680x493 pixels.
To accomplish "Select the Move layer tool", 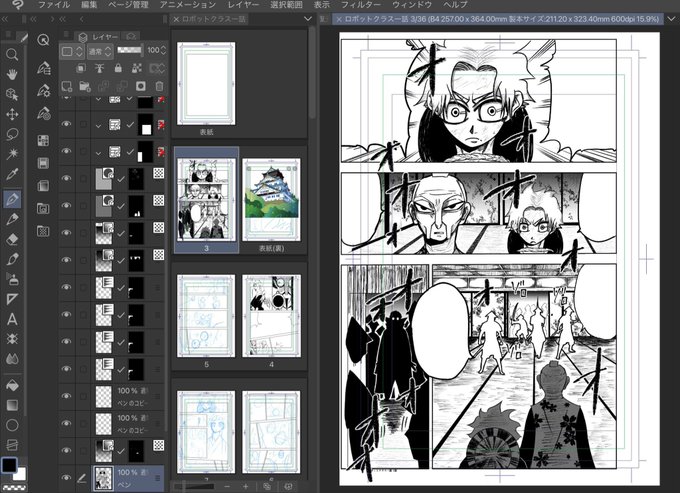I will [x=12, y=114].
